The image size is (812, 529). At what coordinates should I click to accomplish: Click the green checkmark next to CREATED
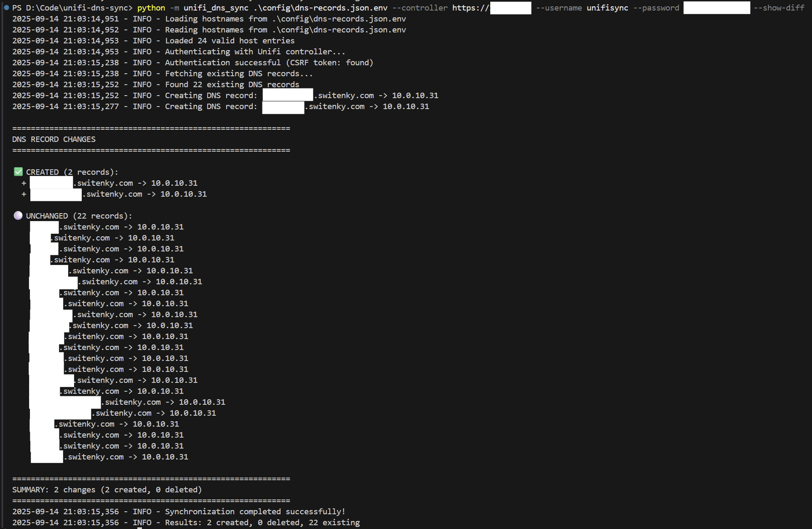(18, 172)
